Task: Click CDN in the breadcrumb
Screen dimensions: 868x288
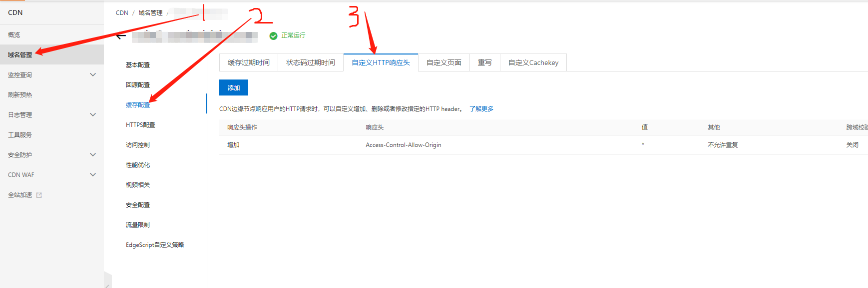Action: [x=122, y=13]
